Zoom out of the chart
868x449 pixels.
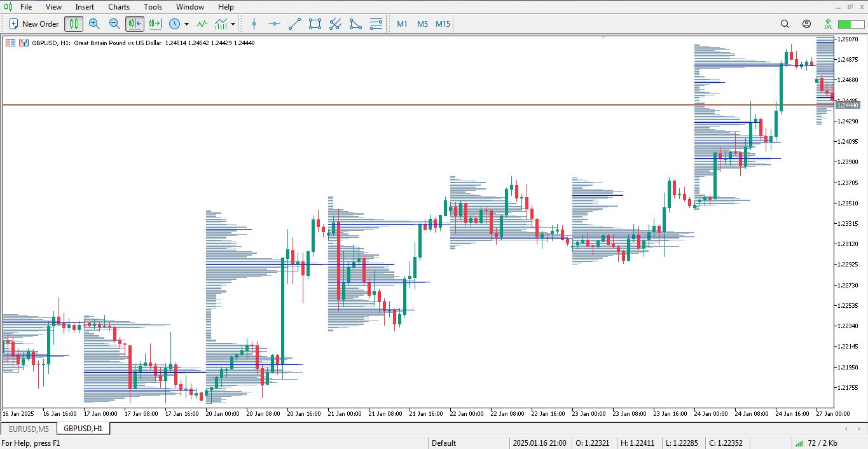tap(114, 24)
